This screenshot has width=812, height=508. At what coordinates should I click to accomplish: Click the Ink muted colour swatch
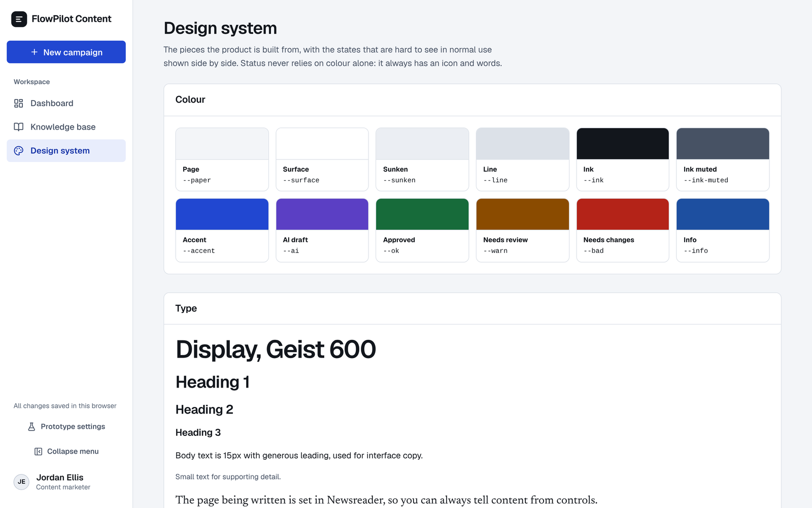723,144
